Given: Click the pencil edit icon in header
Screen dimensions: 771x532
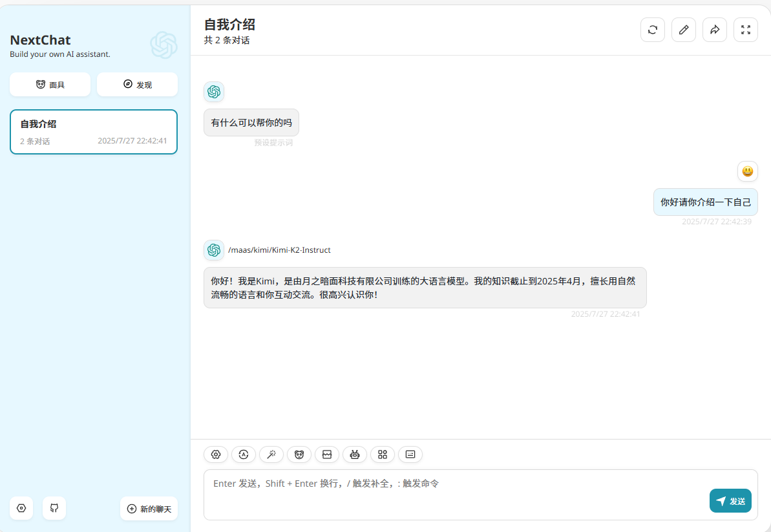Looking at the screenshot, I should 684,30.
